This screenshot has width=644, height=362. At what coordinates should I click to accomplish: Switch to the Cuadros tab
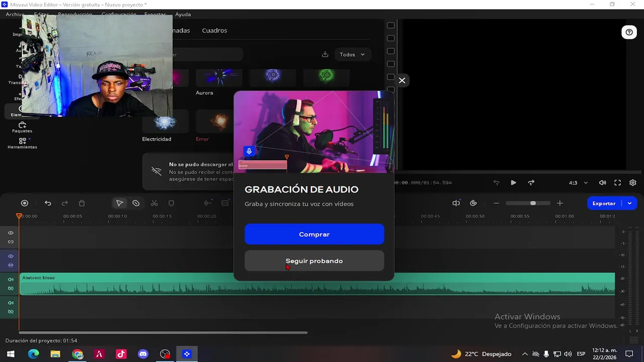214,30
